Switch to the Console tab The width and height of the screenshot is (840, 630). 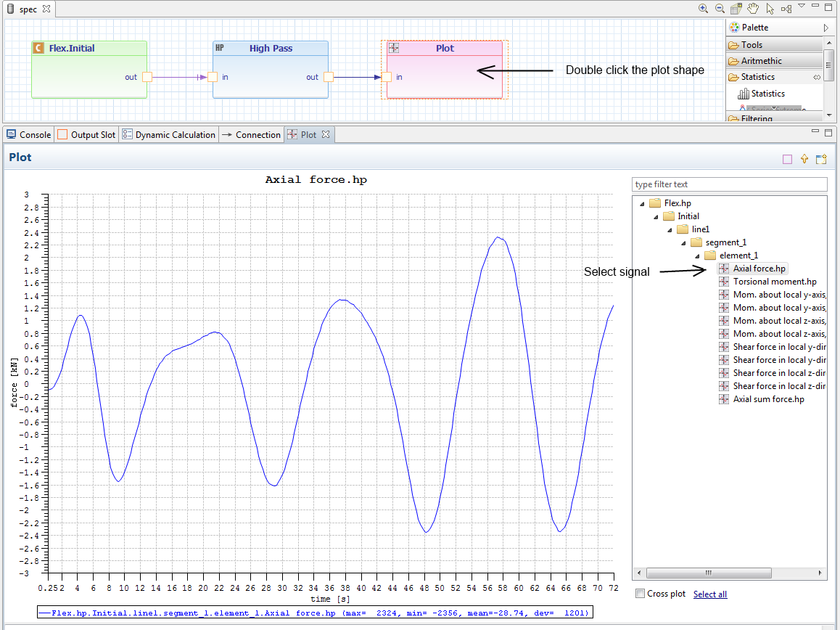pos(29,134)
